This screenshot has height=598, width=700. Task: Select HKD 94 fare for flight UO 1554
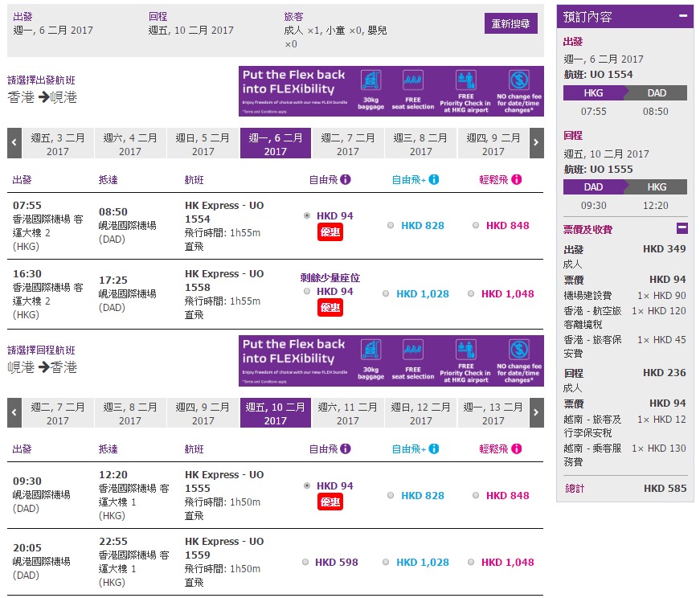tap(307, 215)
